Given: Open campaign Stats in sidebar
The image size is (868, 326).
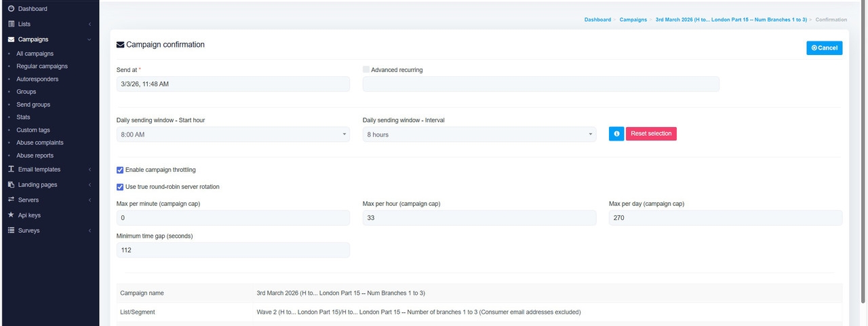Looking at the screenshot, I should point(23,117).
